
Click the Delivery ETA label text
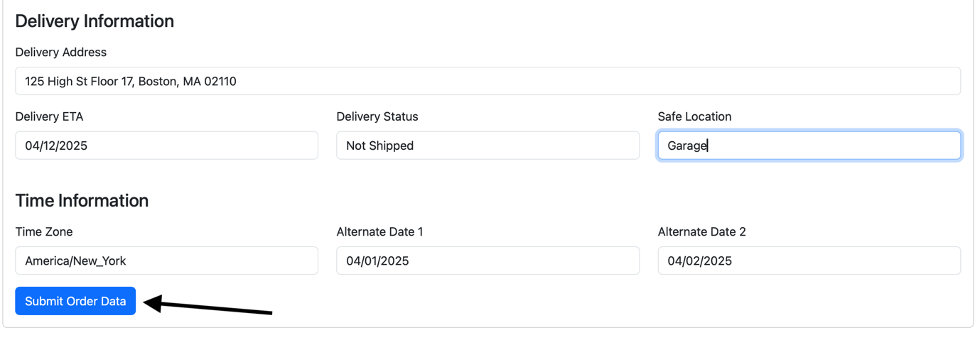coord(49,116)
